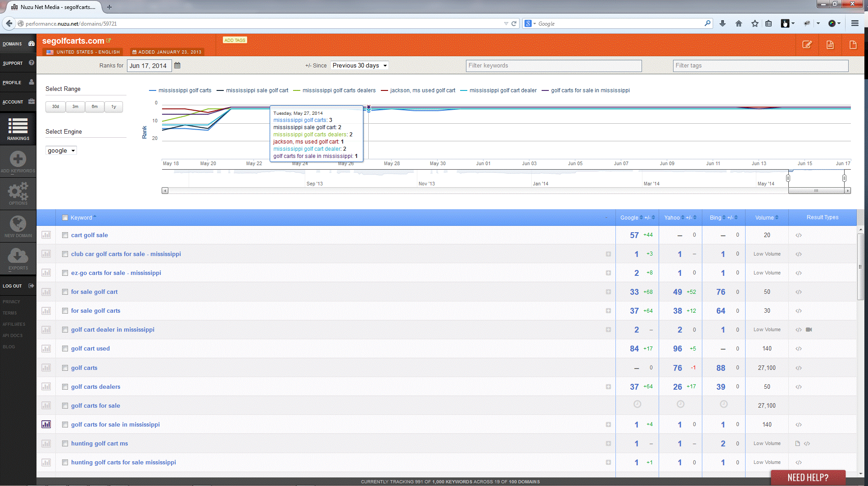Open Domains in the sidebar
The image size is (868, 486).
pos(18,44)
